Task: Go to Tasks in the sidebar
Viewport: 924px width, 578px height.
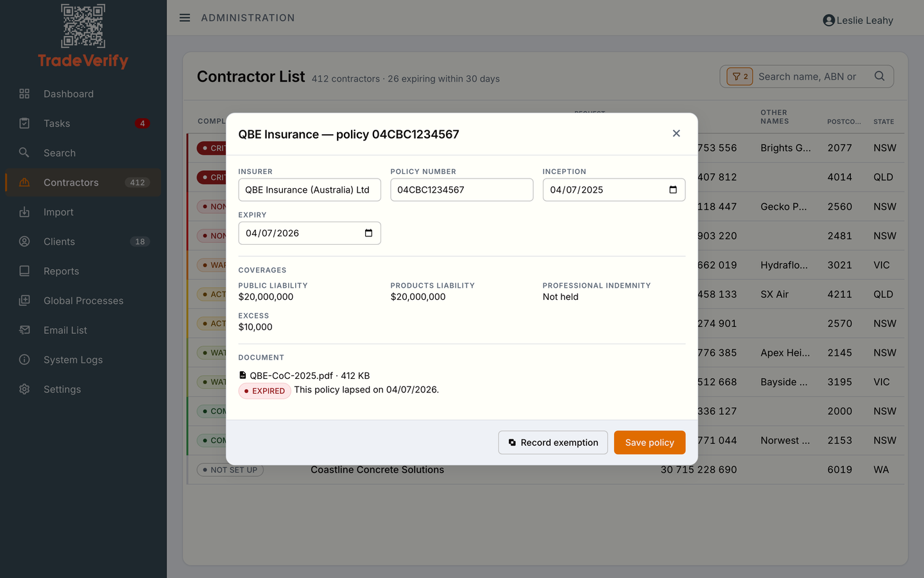Action: (83, 123)
